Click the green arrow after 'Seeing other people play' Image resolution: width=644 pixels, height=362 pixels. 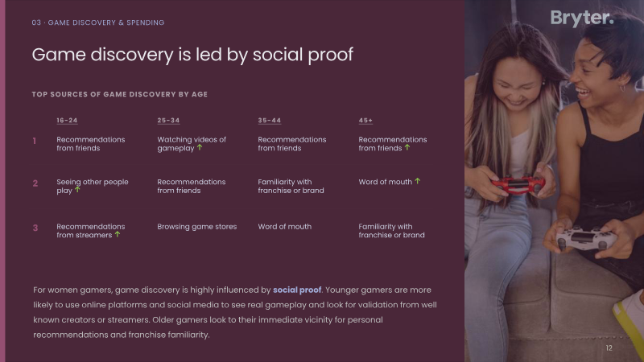77,189
